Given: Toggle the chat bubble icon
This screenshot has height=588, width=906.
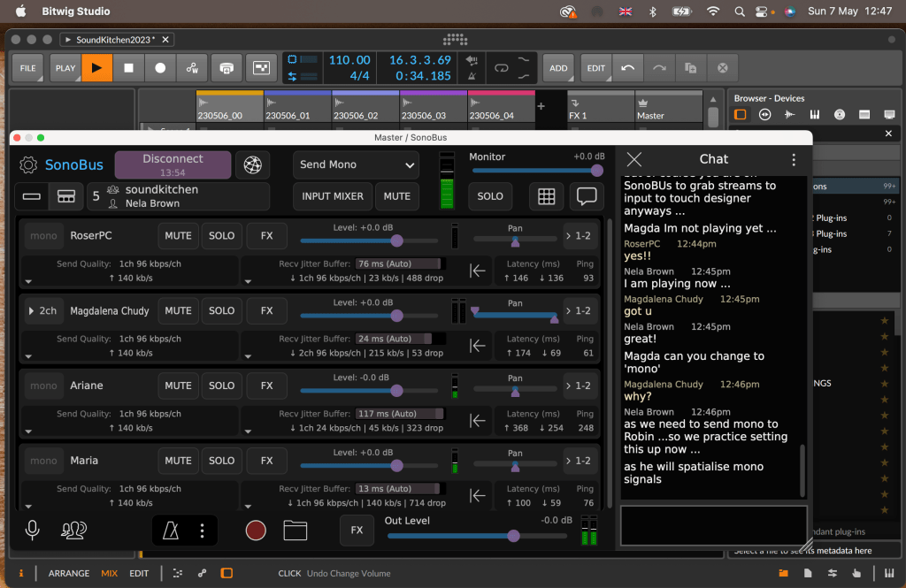Looking at the screenshot, I should [x=586, y=196].
